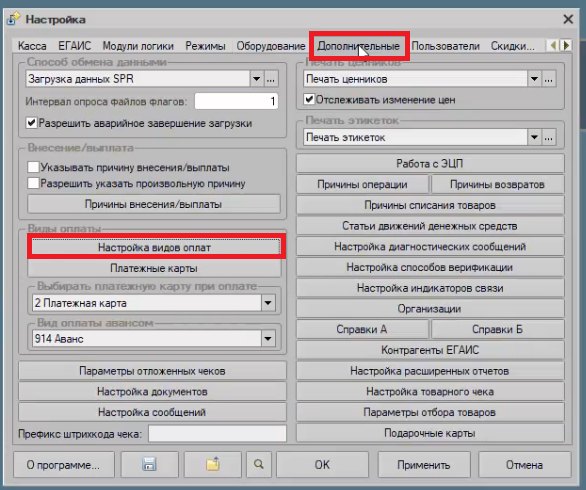
Task: Open Параметры отложенных чеков
Action: [152, 371]
